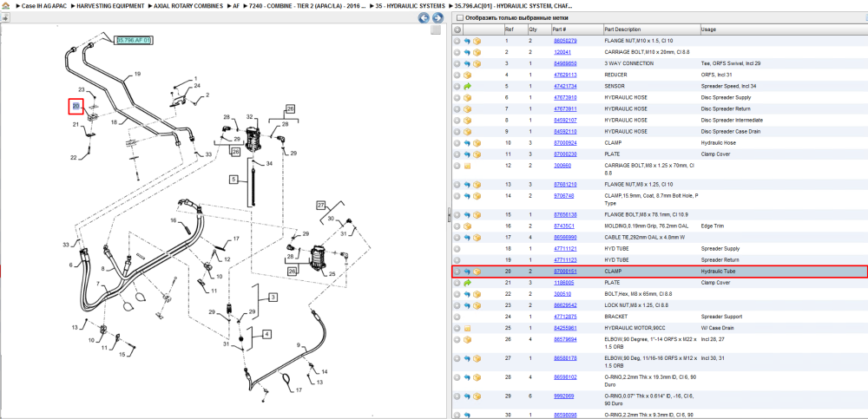This screenshot has height=419, width=868.
Task: Open '7240 - COMBINE - TIER 2' breadcrumb
Action: 309,5
